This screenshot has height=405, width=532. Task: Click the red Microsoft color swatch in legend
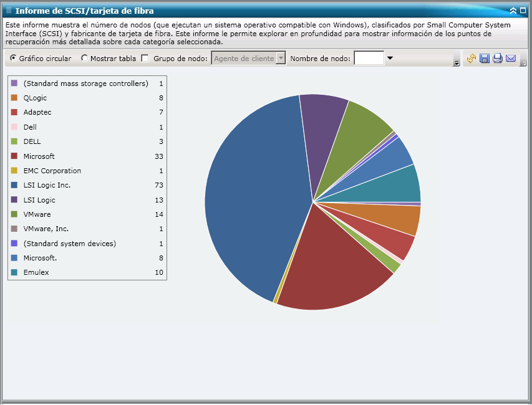coord(14,156)
